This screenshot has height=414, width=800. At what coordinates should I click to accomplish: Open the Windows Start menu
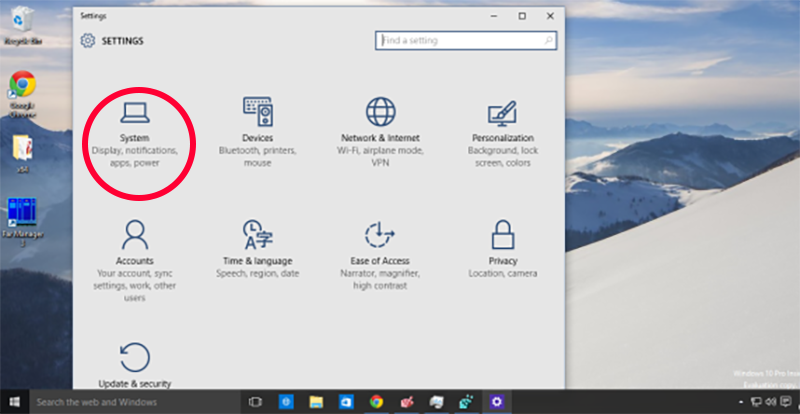pyautogui.click(x=15, y=402)
